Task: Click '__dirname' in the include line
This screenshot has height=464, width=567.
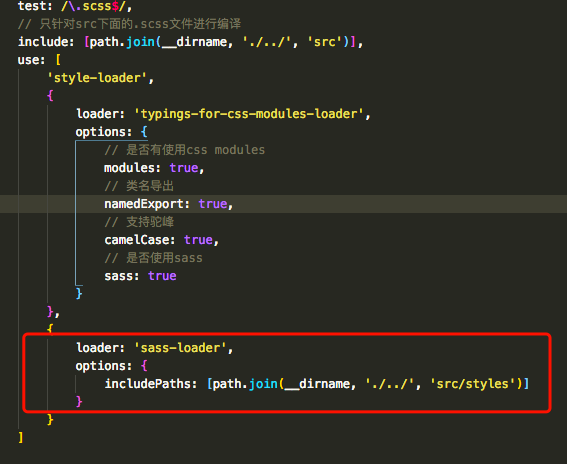Action: (x=195, y=42)
